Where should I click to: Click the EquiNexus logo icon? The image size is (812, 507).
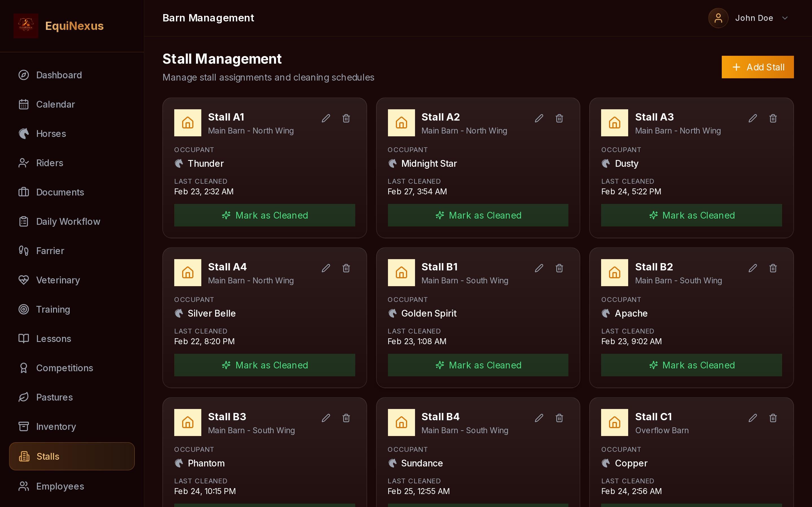click(x=26, y=26)
